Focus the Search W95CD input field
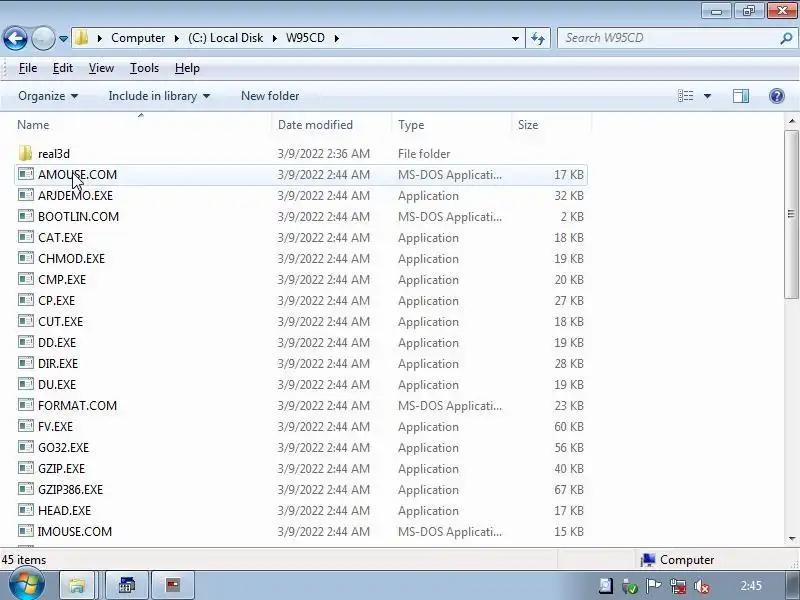The width and height of the screenshot is (800, 600). [668, 38]
